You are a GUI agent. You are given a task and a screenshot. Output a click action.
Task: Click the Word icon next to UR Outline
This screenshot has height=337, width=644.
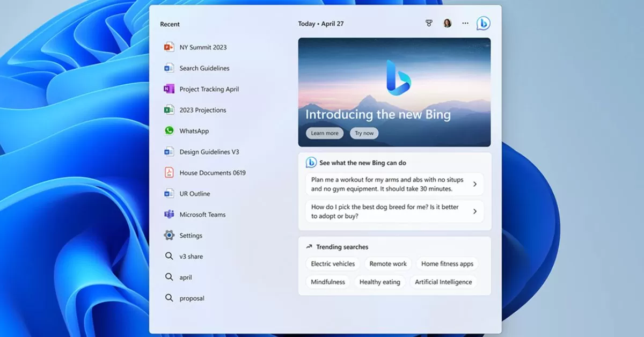pyautogui.click(x=169, y=194)
